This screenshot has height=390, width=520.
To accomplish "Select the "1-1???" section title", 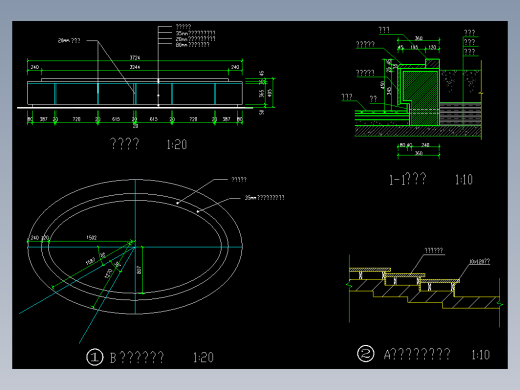I will coord(408,179).
